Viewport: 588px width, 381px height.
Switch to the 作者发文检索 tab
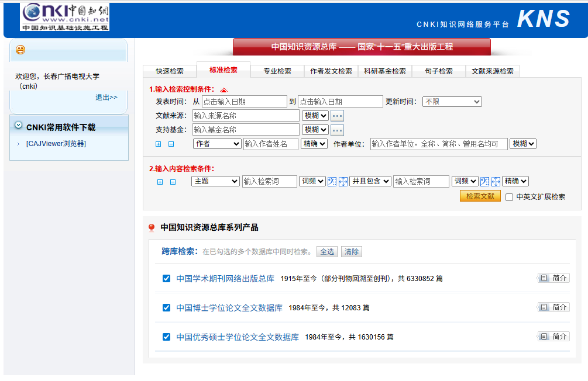coord(331,71)
